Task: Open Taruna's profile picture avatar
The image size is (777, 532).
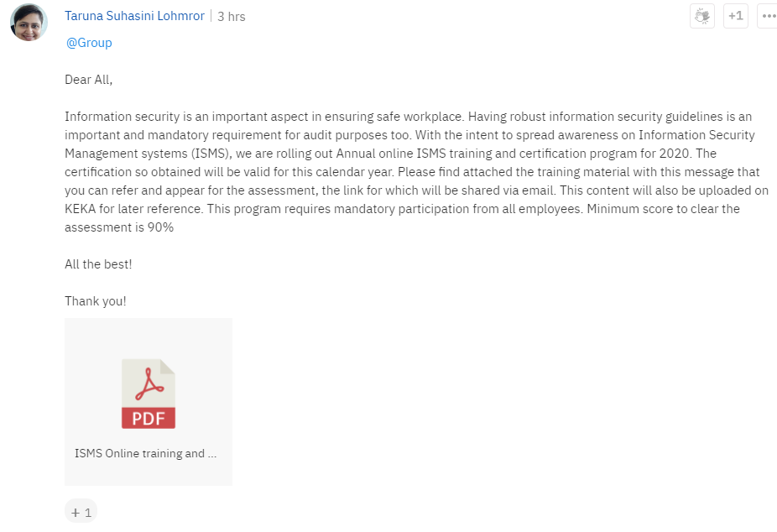Action: [x=29, y=22]
